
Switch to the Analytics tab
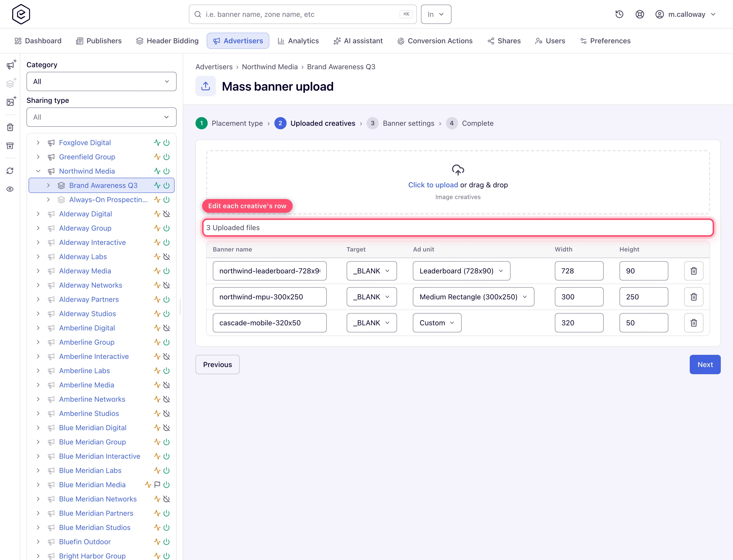[298, 41]
